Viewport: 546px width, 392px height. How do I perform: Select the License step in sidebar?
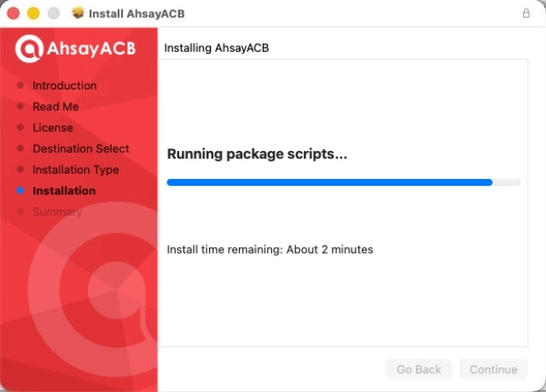point(53,128)
